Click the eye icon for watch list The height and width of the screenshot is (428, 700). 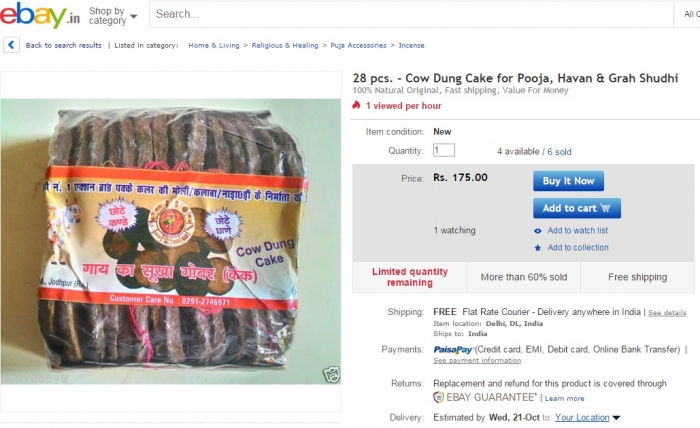point(538,231)
